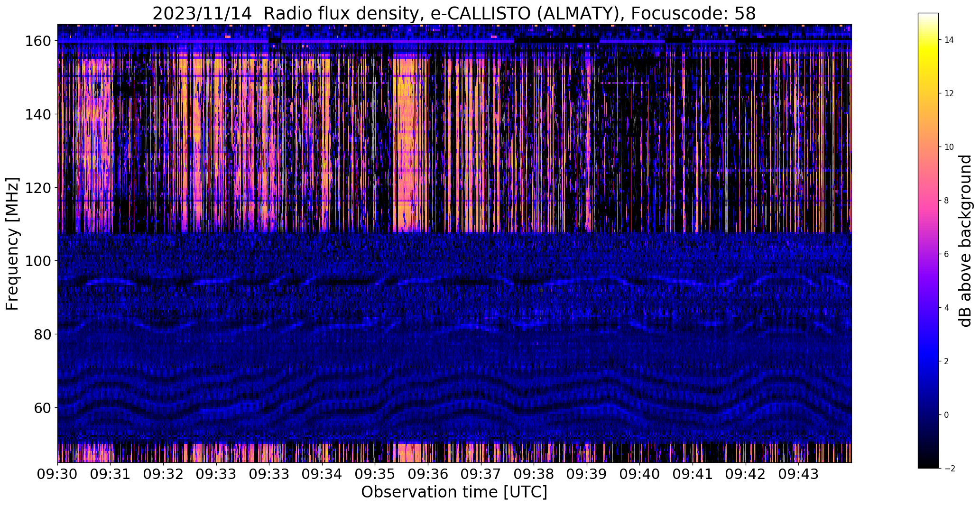
Task: Click the time tick label 09:40
Action: point(639,474)
